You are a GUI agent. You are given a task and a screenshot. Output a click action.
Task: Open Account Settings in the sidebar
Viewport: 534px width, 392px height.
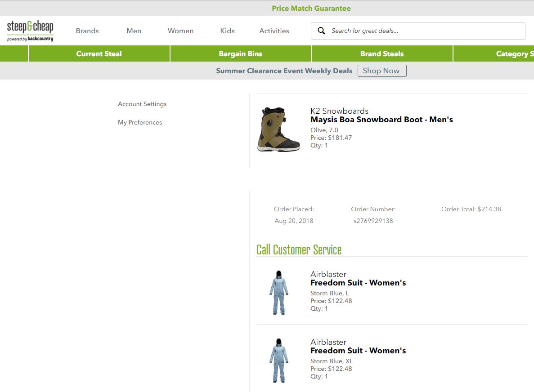[142, 104]
